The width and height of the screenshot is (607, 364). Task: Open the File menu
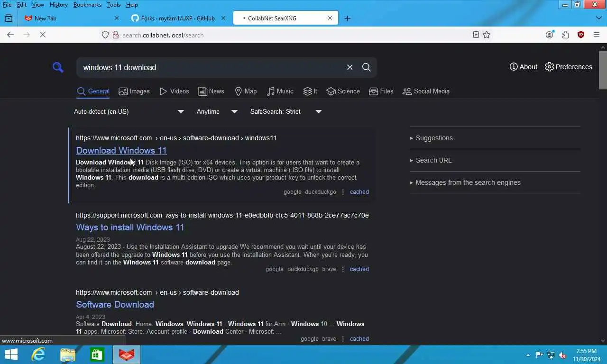point(7,4)
